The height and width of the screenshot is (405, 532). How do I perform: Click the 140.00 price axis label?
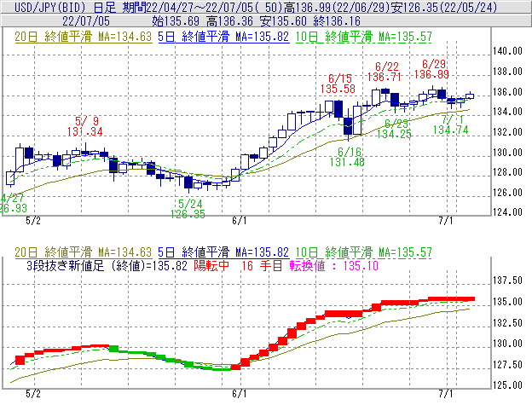507,51
